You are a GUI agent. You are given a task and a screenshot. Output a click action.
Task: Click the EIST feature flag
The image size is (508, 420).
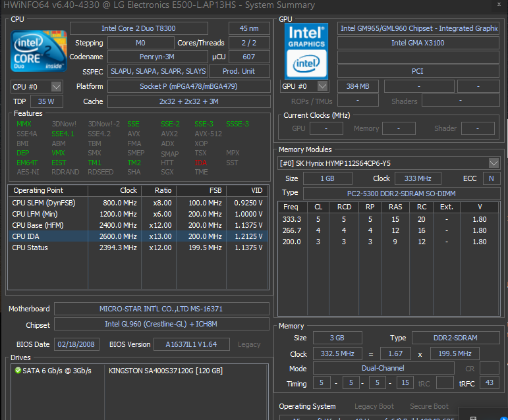pos(59,163)
